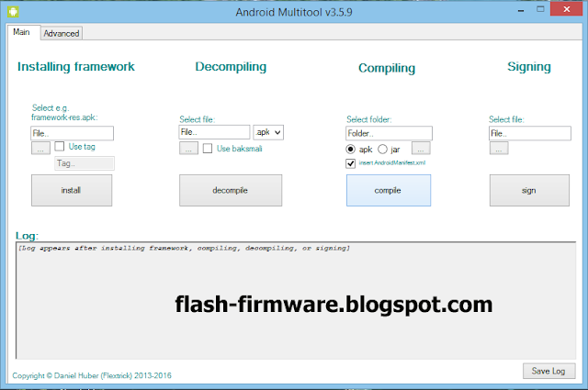Browse for decompile file with ... button

[x=188, y=149]
